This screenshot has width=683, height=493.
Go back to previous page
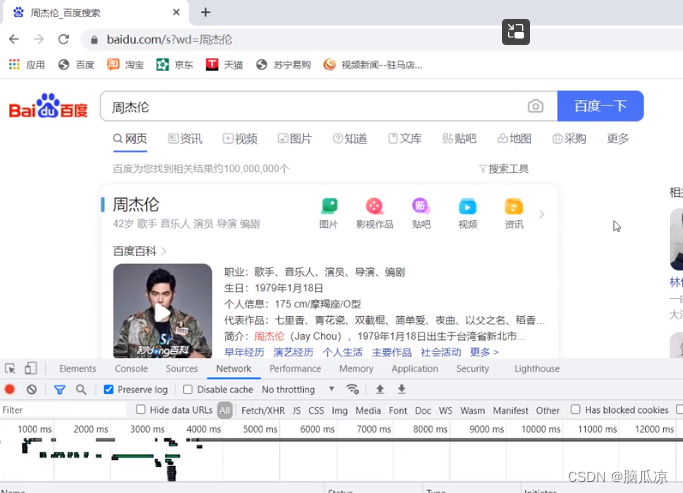[14, 40]
